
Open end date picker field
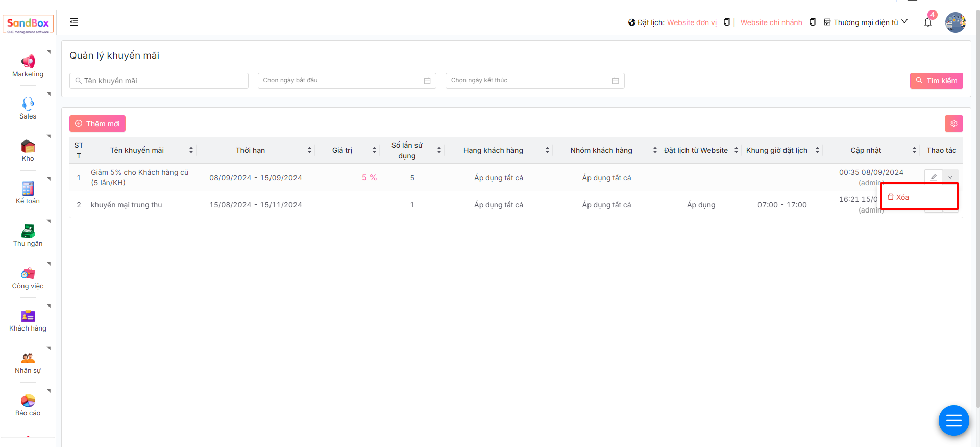point(534,81)
